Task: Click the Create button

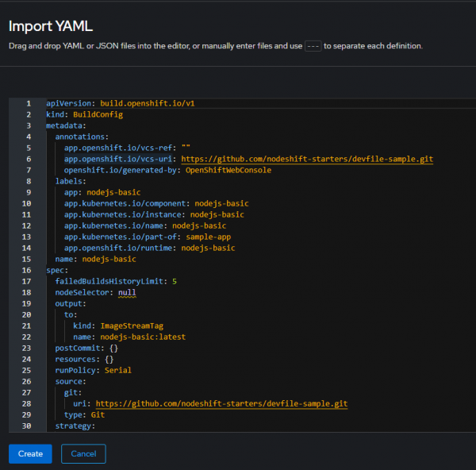Action: click(30, 453)
